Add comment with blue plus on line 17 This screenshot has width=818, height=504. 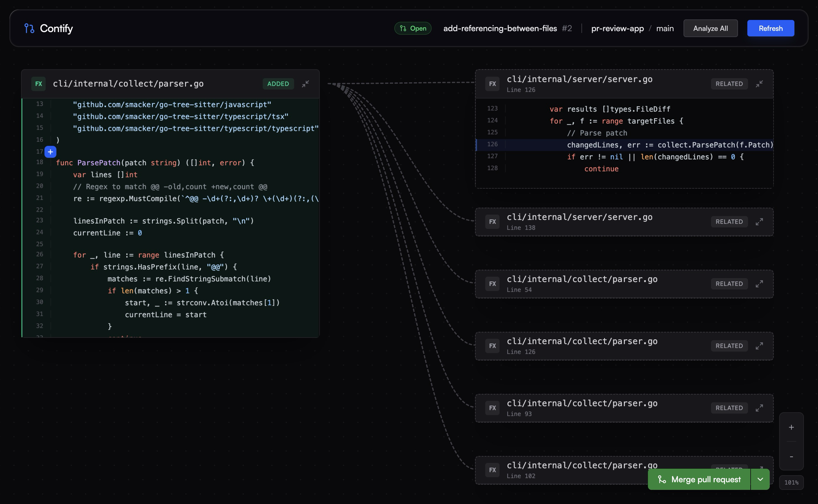click(x=50, y=152)
